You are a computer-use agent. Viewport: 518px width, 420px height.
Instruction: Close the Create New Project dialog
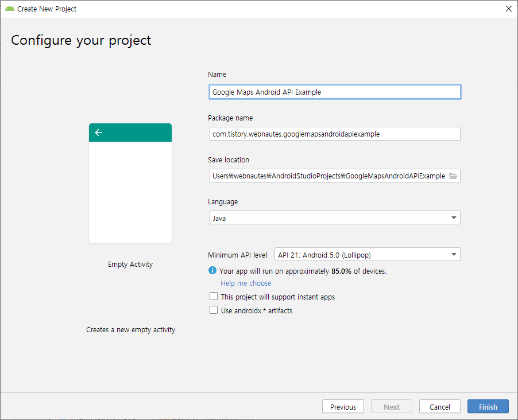click(509, 9)
